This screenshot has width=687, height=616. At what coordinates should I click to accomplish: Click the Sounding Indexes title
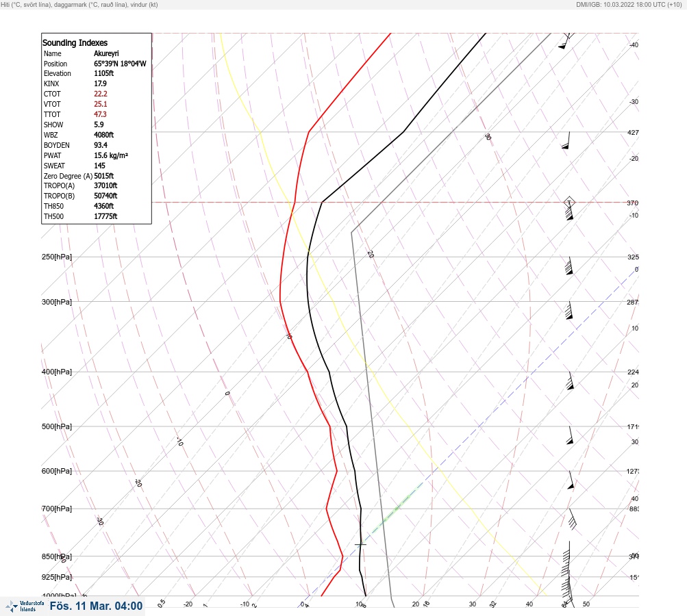(75, 43)
